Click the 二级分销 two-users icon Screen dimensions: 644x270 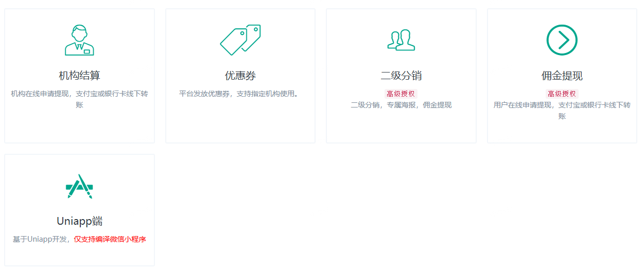click(401, 40)
